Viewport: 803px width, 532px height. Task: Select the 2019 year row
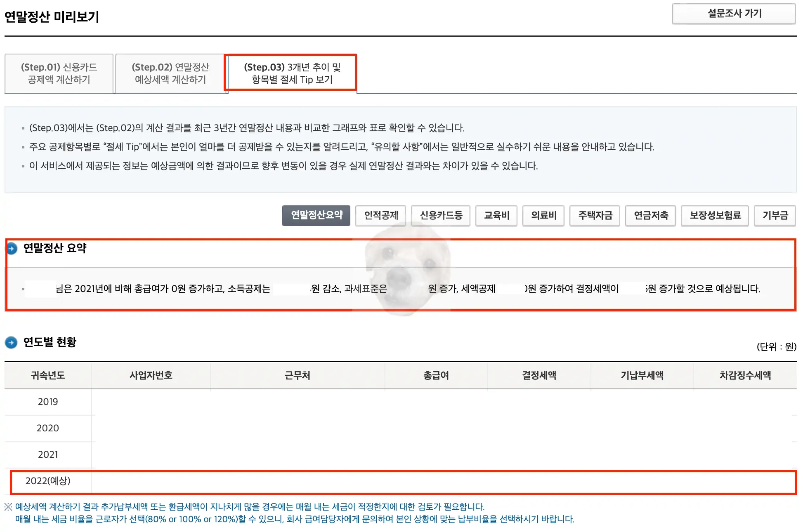pyautogui.click(x=48, y=402)
